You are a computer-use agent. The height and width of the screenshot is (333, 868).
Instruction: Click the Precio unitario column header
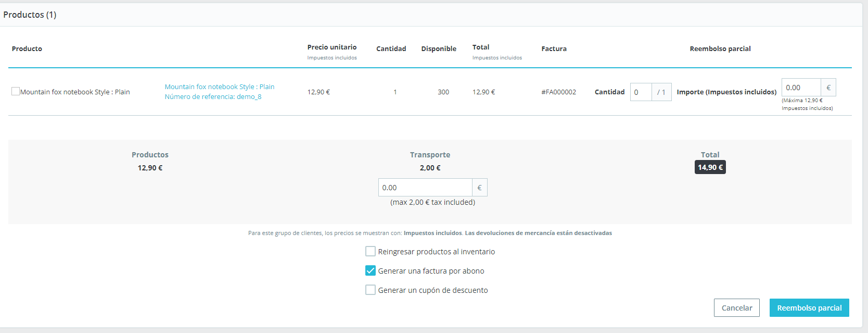tap(332, 47)
